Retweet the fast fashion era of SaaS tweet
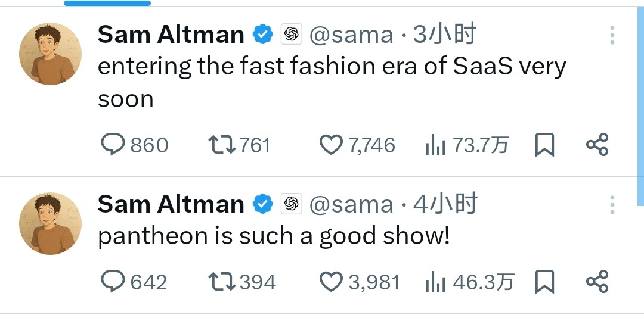644x318 pixels. (x=240, y=145)
